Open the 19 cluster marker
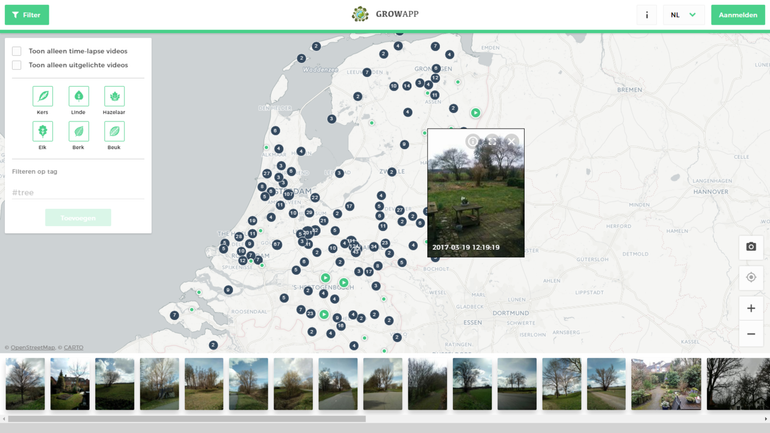 pos(252,221)
